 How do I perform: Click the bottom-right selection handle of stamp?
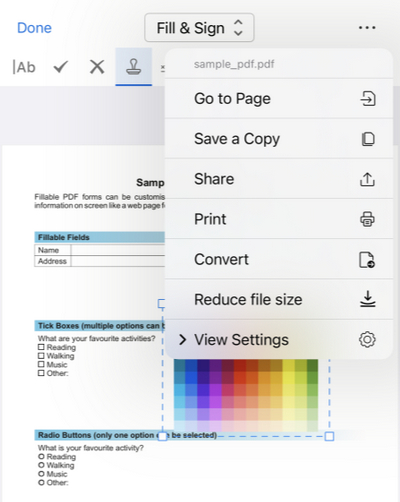[329, 436]
